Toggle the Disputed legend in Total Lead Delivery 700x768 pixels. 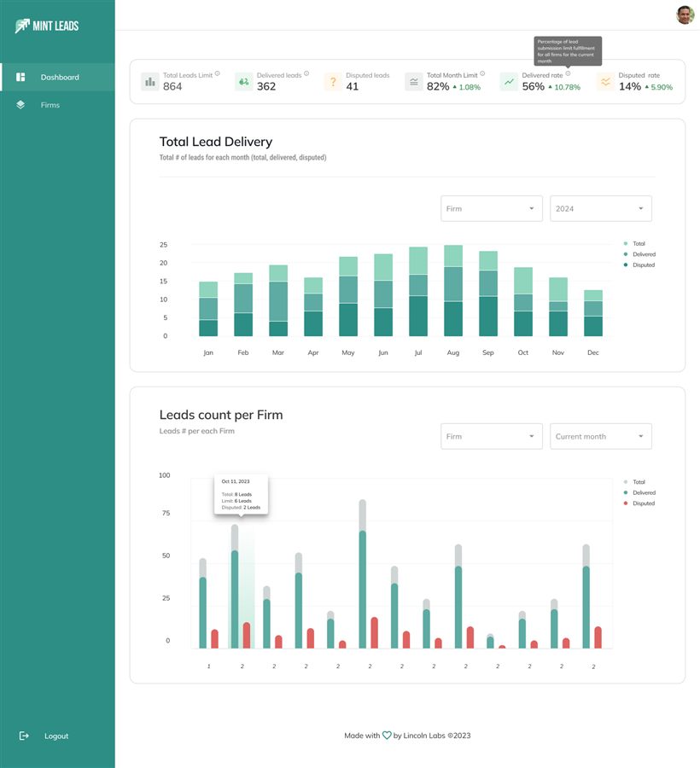coord(639,265)
